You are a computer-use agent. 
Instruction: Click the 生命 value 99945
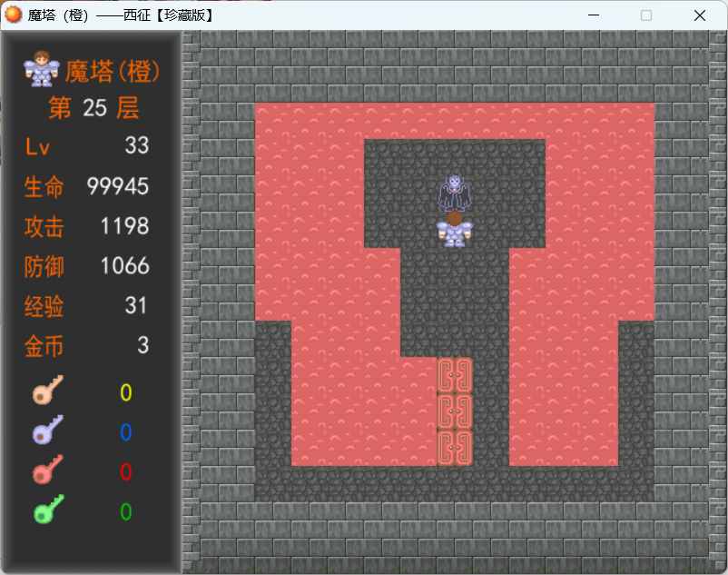click(118, 186)
